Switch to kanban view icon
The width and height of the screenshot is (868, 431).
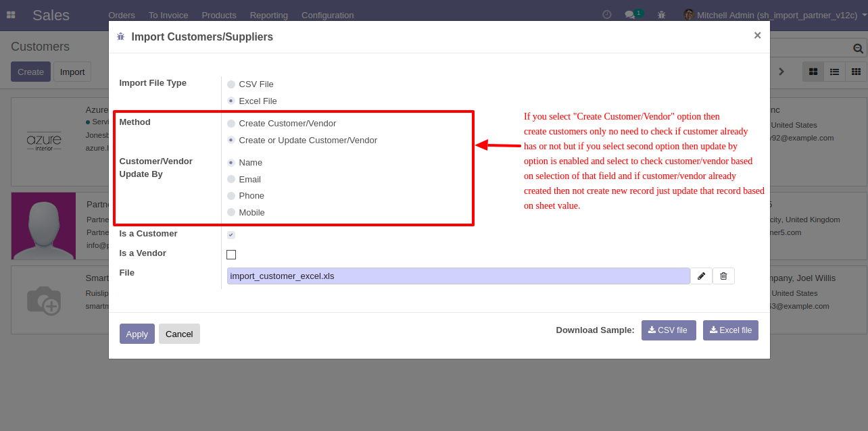click(x=813, y=72)
